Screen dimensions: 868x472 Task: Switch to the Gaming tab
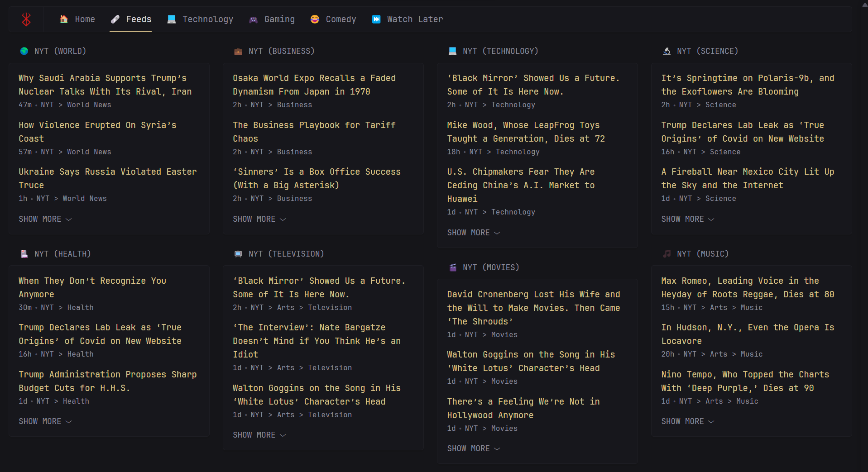coord(272,19)
